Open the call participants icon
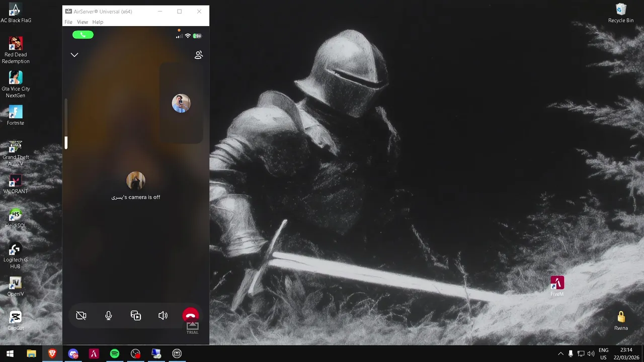Viewport: 644px width, 362px height. coord(198,55)
